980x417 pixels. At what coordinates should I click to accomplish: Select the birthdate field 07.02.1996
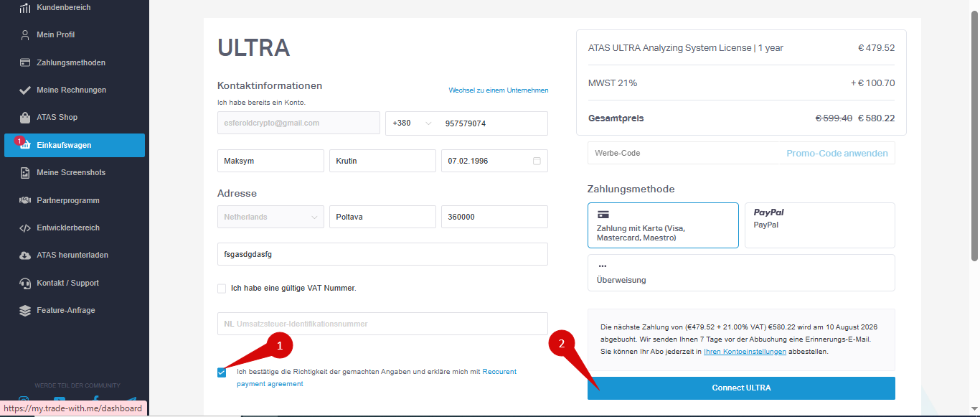[494, 161]
